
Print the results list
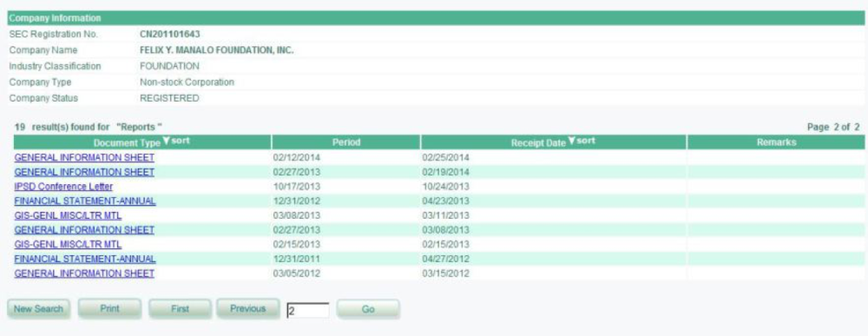click(x=109, y=309)
